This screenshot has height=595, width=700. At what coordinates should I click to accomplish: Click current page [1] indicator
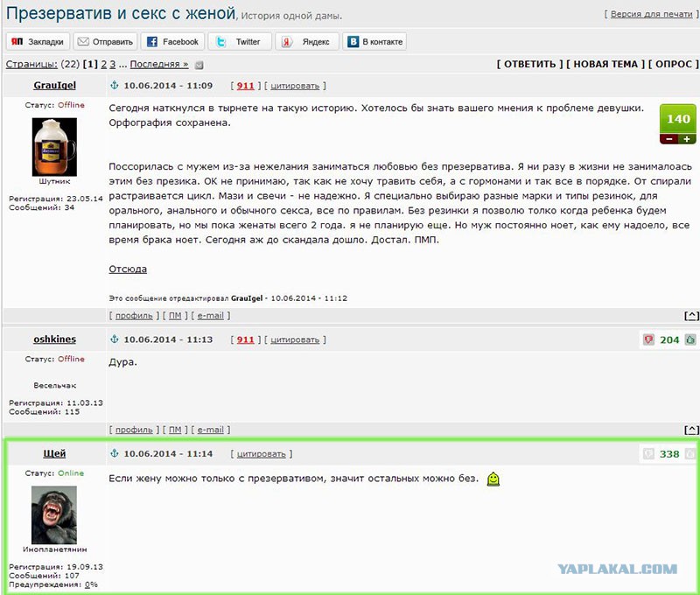pos(91,64)
